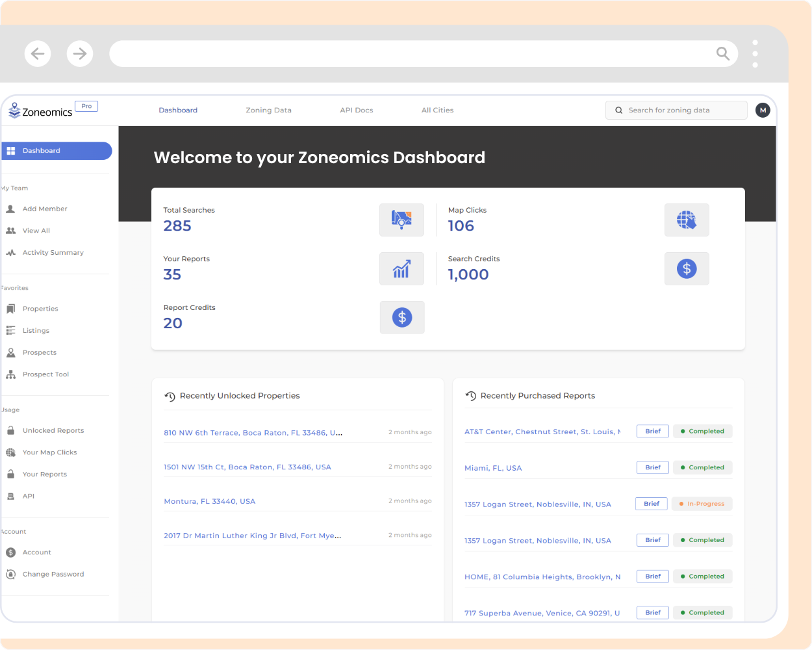Open the browser menu via three dots

[x=755, y=53]
